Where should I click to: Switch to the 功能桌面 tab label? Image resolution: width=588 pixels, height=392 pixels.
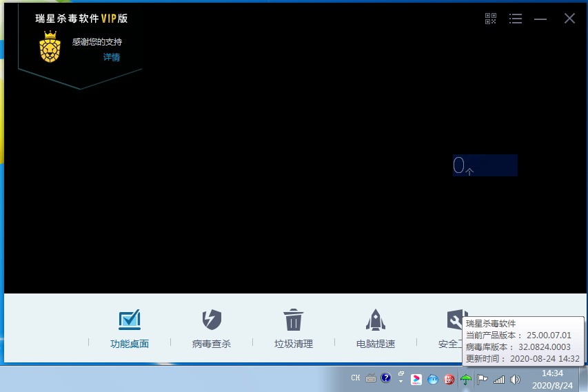pos(130,344)
